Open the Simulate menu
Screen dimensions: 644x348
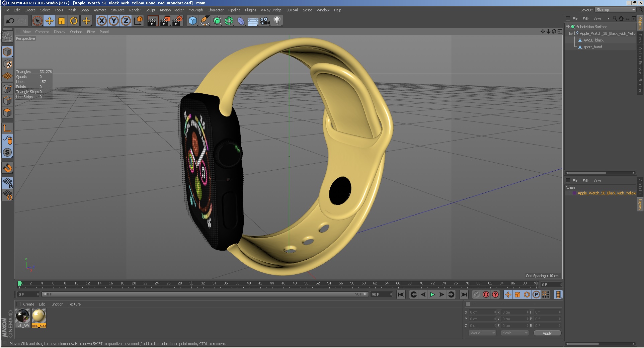(x=118, y=10)
